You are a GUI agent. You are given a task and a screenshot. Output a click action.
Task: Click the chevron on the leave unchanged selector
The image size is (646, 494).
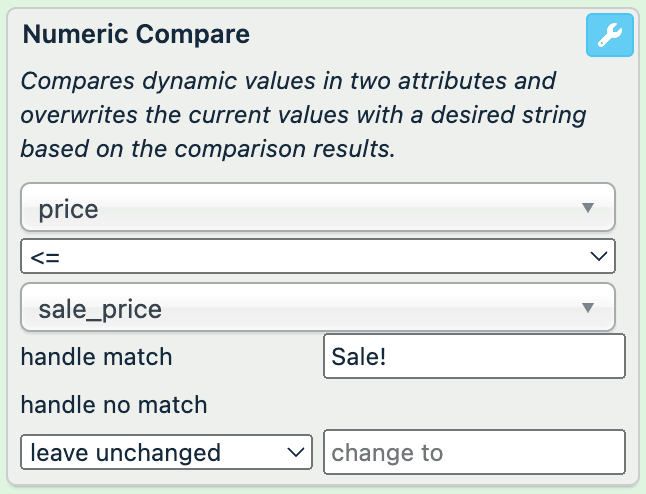[296, 452]
